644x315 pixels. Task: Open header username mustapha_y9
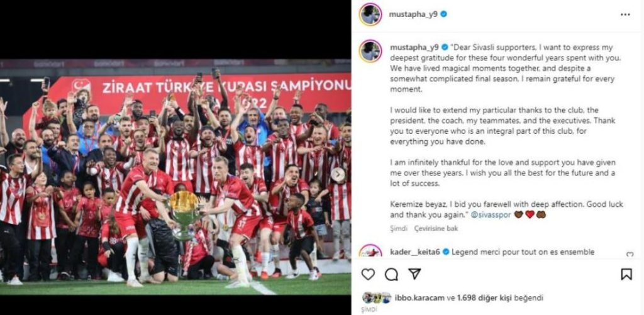(x=414, y=14)
